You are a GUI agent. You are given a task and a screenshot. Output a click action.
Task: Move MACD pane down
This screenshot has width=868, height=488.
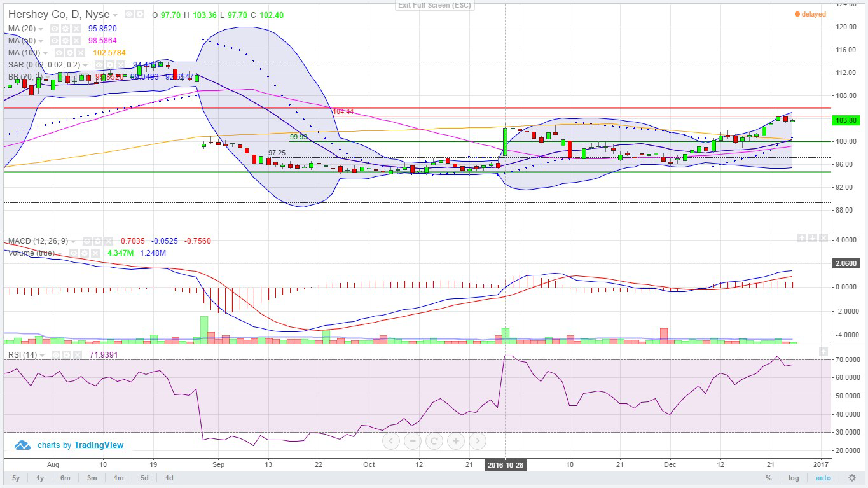point(813,238)
